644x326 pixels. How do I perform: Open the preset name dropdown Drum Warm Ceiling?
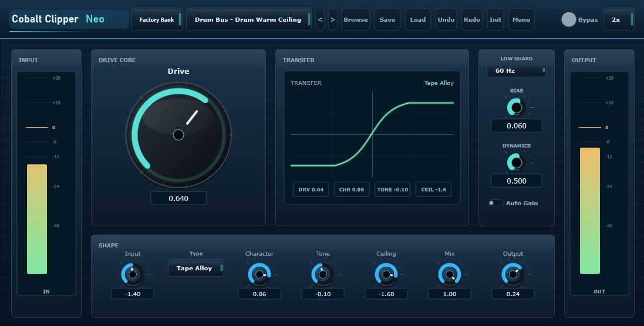248,19
